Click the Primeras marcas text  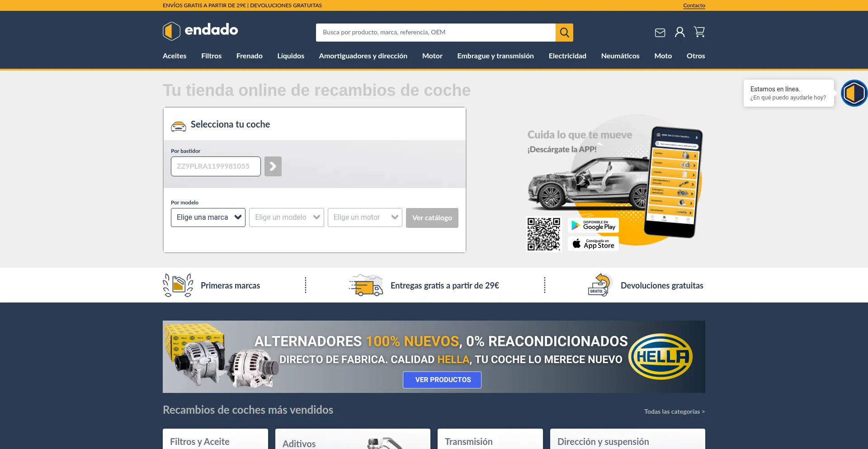[230, 286]
